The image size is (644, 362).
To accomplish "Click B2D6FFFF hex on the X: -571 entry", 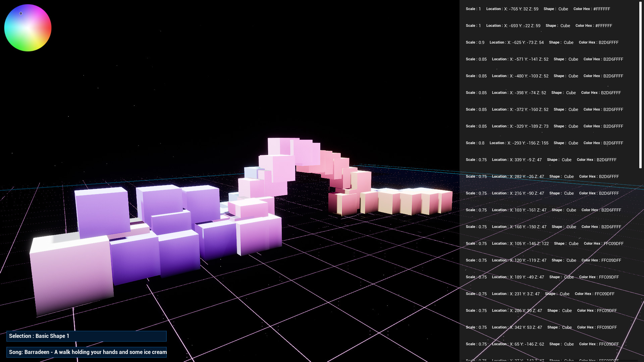I will [613, 59].
